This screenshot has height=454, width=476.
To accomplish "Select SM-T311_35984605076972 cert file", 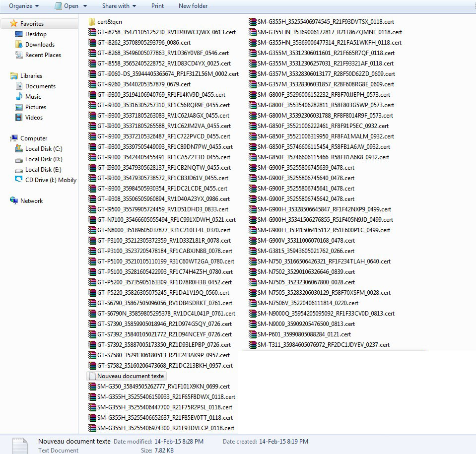I will 319,345.
